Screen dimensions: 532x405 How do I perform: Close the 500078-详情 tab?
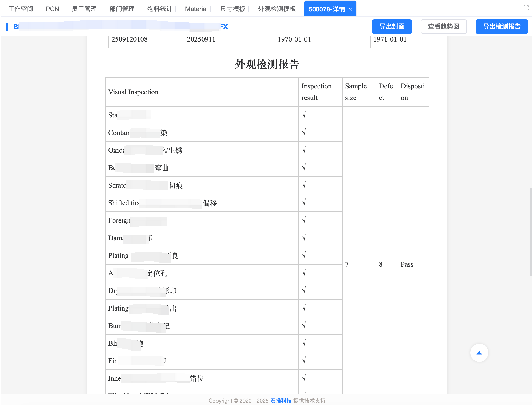pyautogui.click(x=350, y=9)
